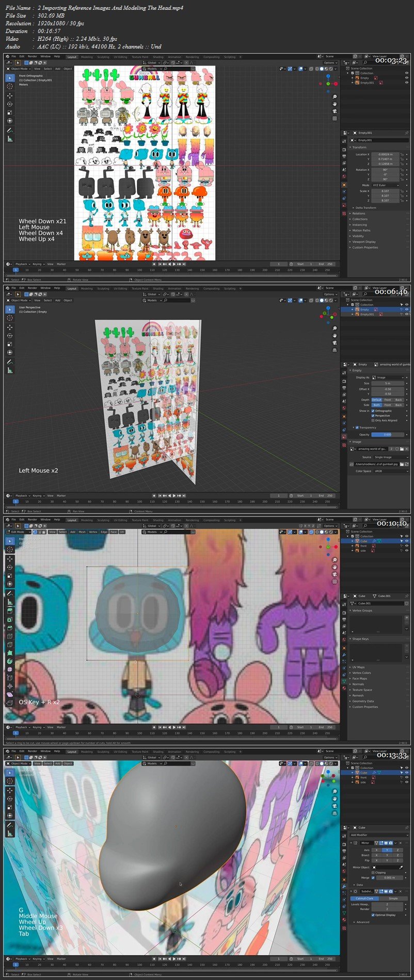Switch perspective/orthographic grid icon in the 00:06:46 viewport
414x980 pixels.
(335, 350)
